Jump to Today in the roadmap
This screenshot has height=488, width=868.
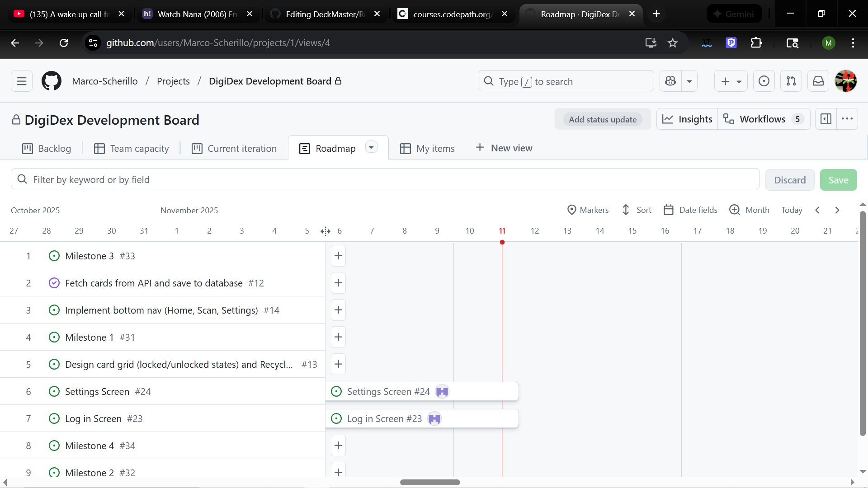(792, 210)
